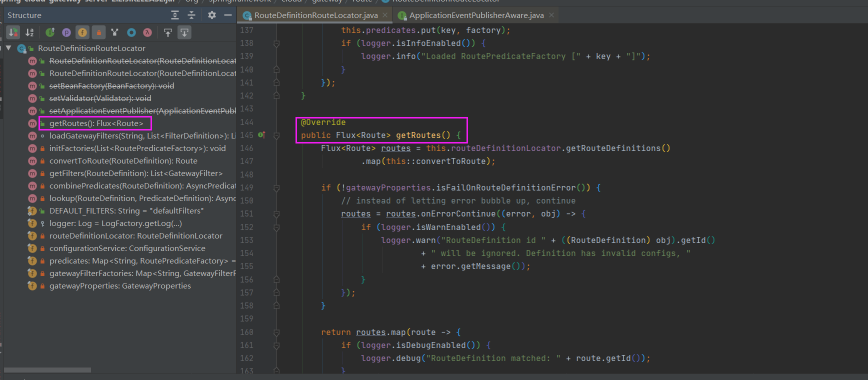Toggle Sort Alphabetically in Structure toolbar

tap(30, 32)
